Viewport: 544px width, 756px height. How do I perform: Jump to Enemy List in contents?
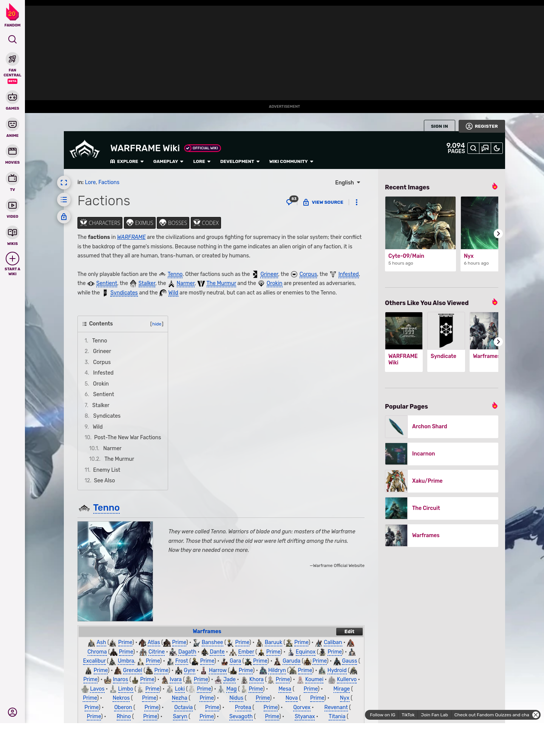tap(107, 470)
